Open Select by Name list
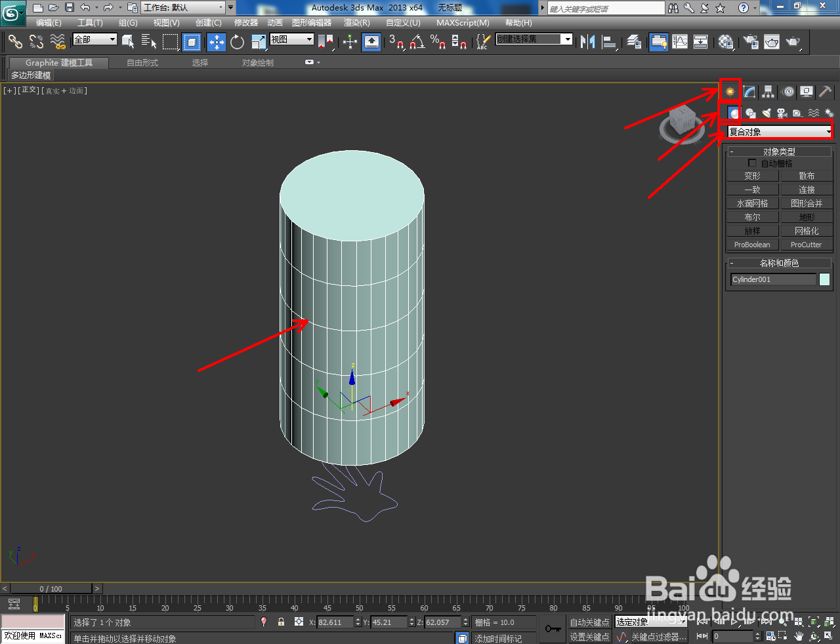Image resolution: width=840 pixels, height=644 pixels. (x=149, y=42)
